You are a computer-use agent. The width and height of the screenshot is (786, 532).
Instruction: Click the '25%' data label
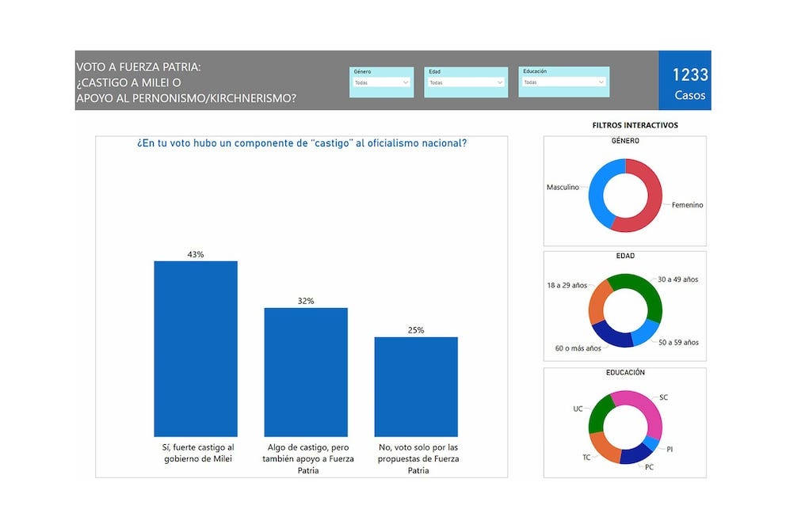416,330
